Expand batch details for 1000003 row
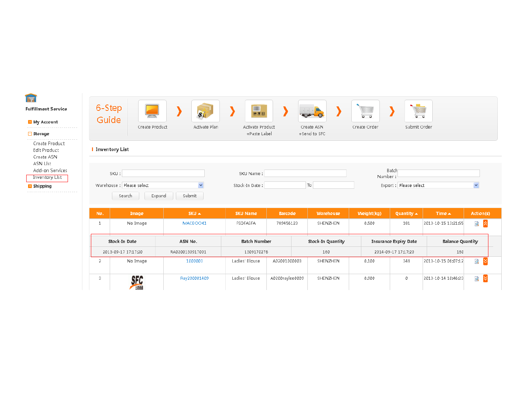This screenshot has height=399, width=532. (x=485, y=261)
